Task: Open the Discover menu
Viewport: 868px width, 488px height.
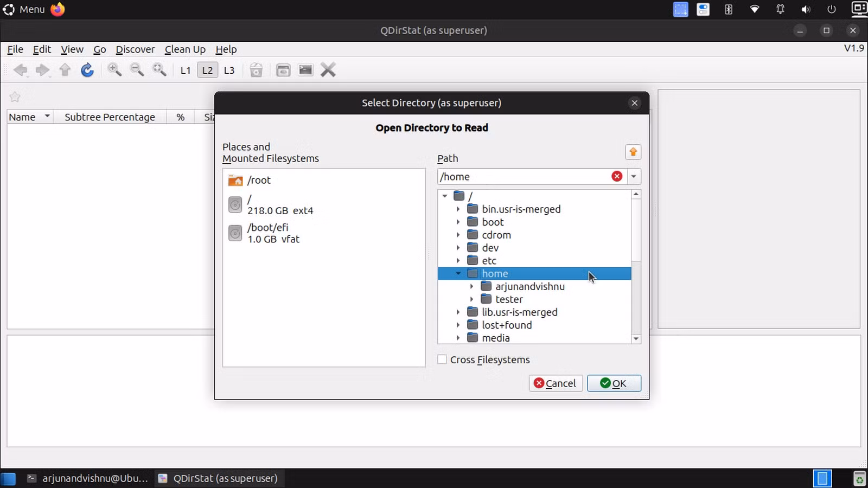Action: [x=135, y=49]
